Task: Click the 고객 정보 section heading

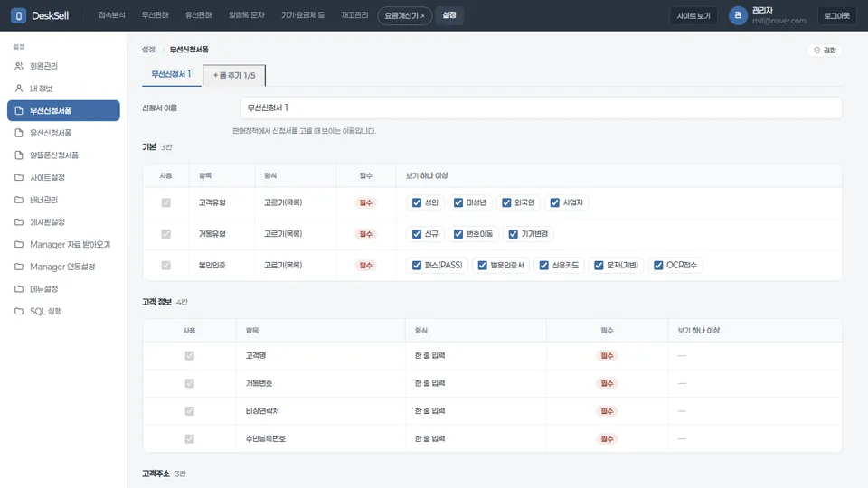Action: click(x=156, y=302)
